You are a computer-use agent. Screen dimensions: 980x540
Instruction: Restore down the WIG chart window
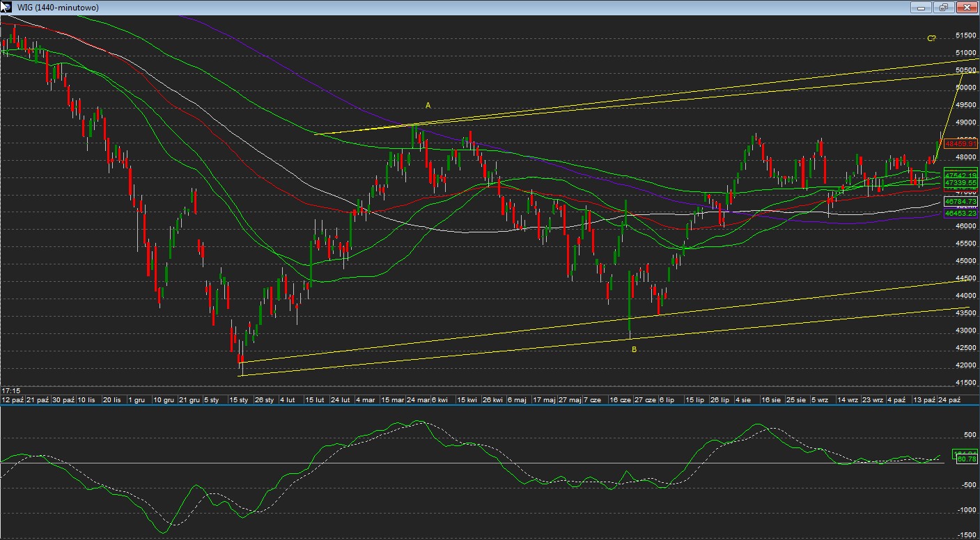pyautogui.click(x=943, y=8)
